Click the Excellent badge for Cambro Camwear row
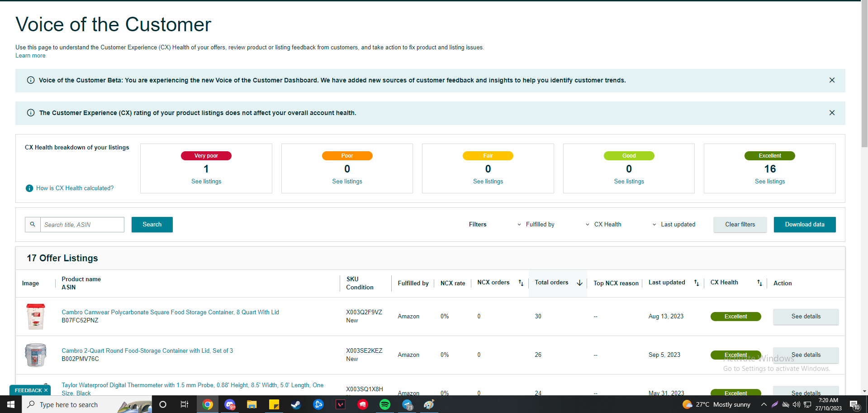The width and height of the screenshot is (868, 413). click(735, 317)
